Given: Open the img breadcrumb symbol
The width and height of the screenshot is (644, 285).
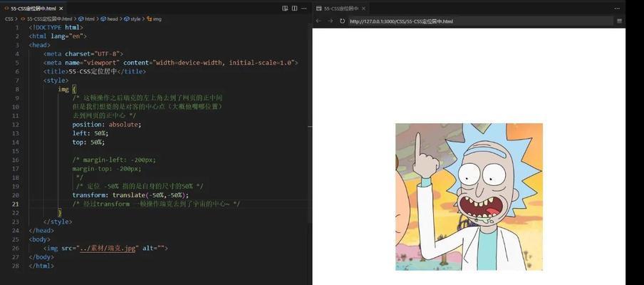Looking at the screenshot, I should tap(154, 19).
